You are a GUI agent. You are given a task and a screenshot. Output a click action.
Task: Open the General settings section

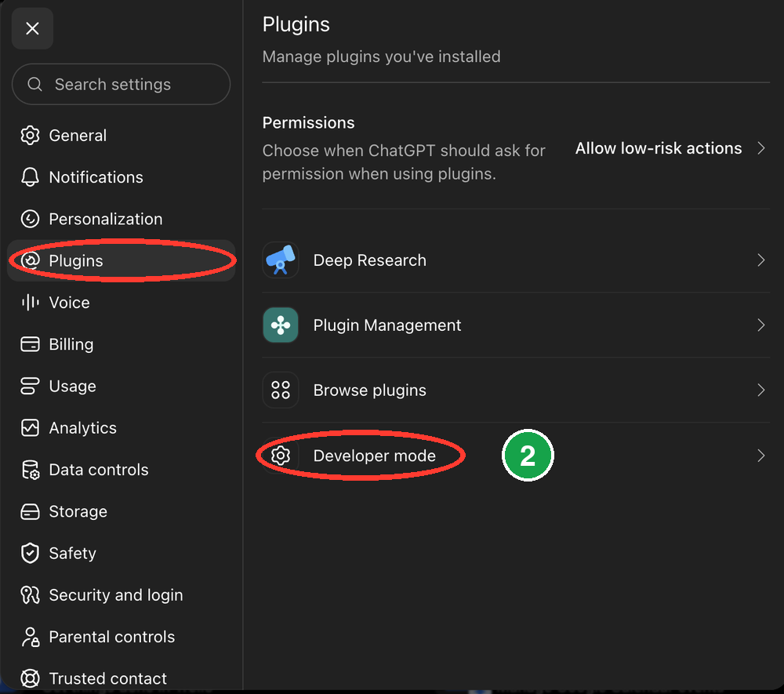click(121, 136)
